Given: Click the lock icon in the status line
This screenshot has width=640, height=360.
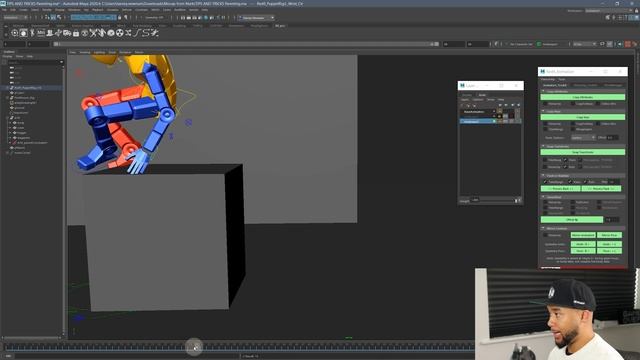Looking at the screenshot, I should point(120,18).
